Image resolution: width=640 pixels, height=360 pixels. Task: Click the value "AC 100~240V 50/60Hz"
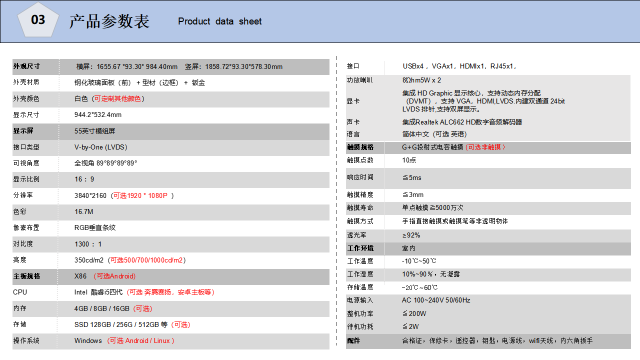coord(436,300)
